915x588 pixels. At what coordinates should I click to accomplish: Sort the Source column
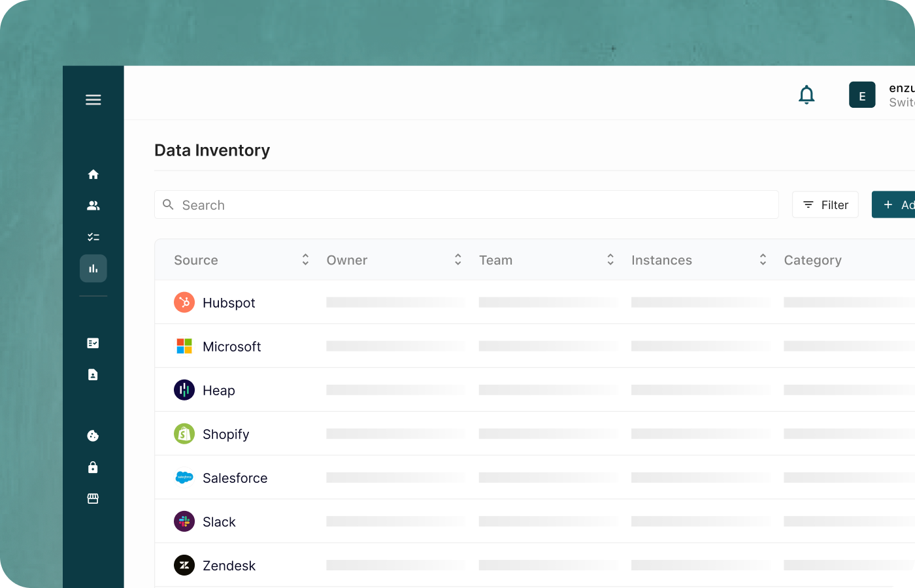tap(305, 259)
